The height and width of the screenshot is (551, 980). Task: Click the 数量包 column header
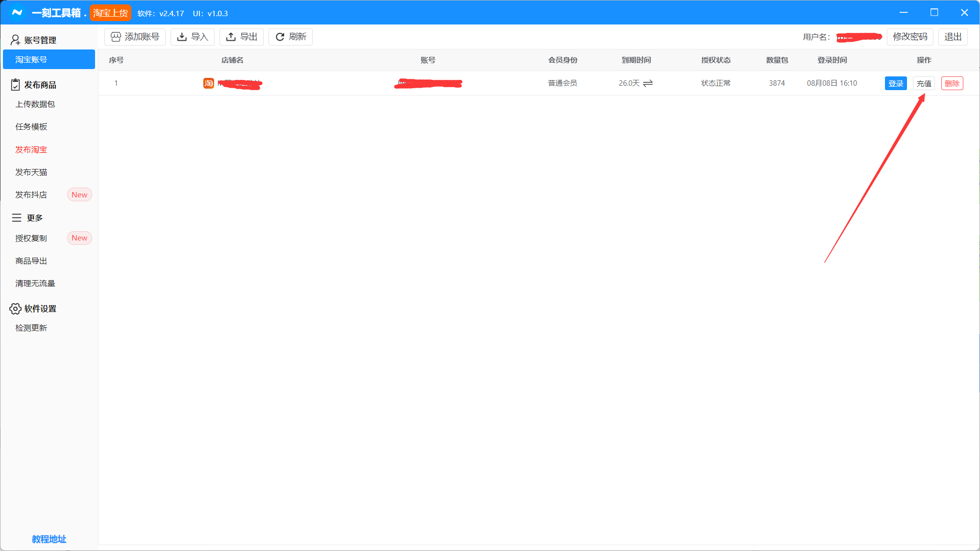click(x=777, y=60)
